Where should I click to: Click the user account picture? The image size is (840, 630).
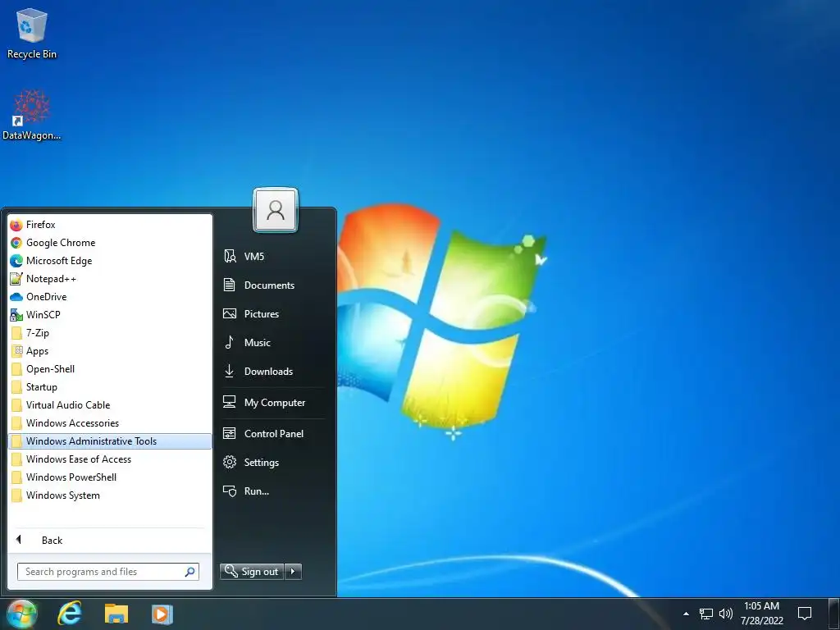pyautogui.click(x=276, y=210)
